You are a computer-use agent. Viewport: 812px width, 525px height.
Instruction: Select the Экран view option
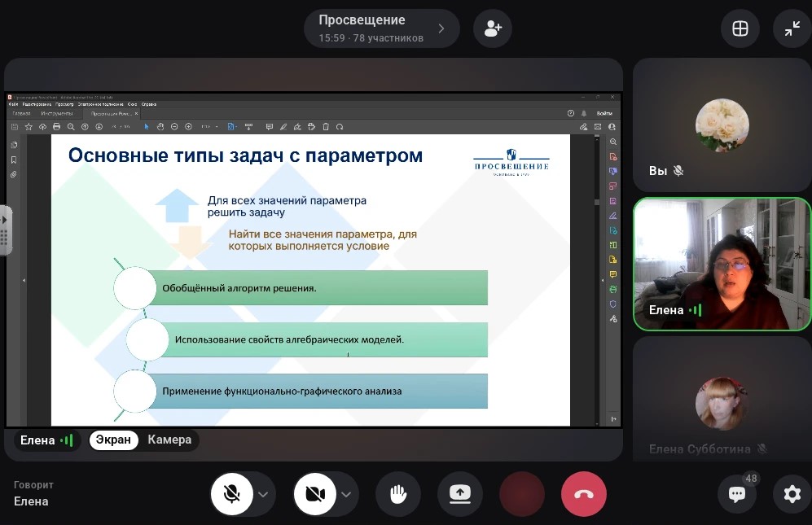click(x=113, y=440)
